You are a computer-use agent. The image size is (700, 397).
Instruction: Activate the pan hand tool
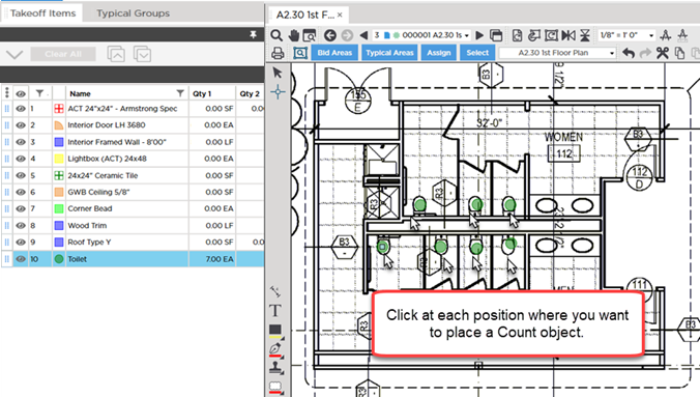click(x=293, y=35)
